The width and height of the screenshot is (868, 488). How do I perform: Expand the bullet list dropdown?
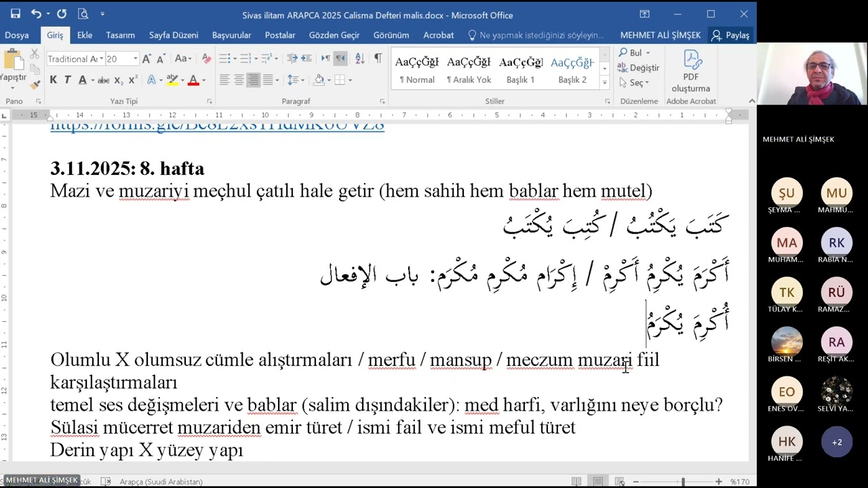(x=237, y=59)
